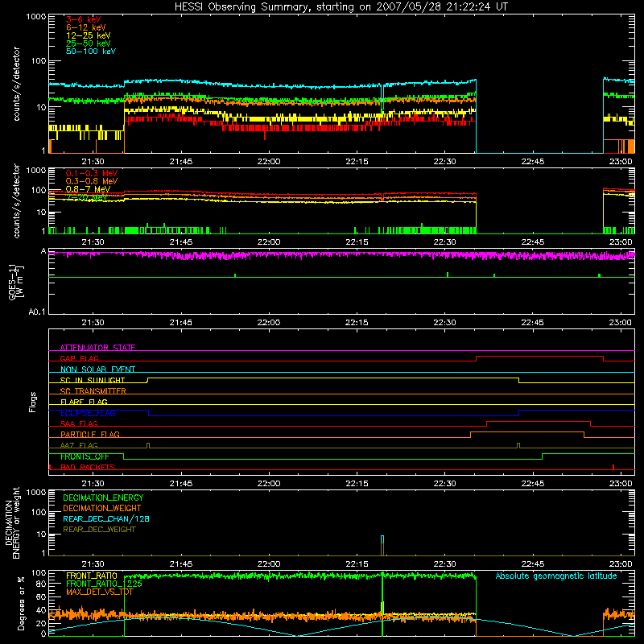Click the FRONTS_OFF flag label
This screenshot has width=644, height=644.
tap(85, 456)
